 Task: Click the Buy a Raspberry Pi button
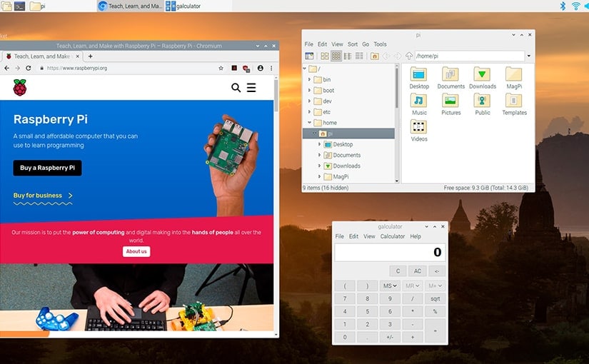click(x=47, y=168)
